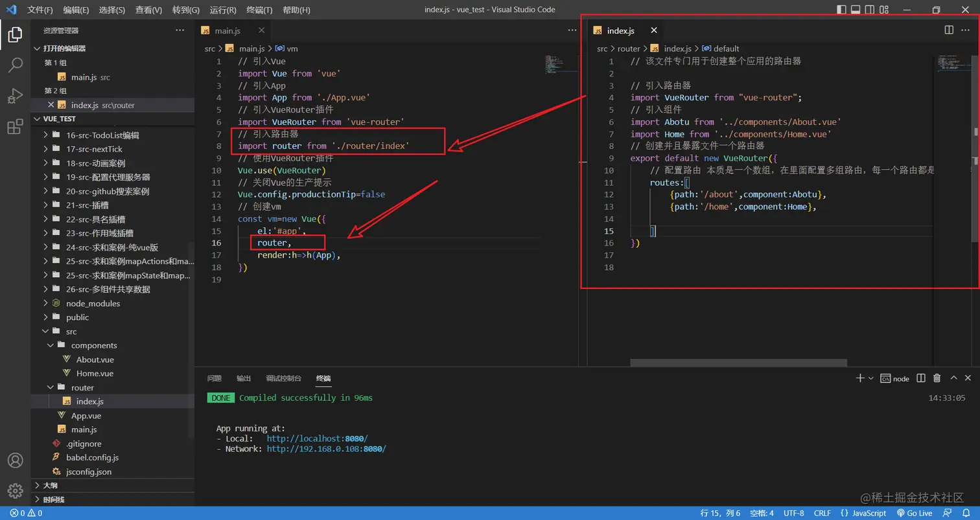Viewport: 980px width, 520px height.
Task: Open the 运行(R) menu
Action: tap(223, 10)
